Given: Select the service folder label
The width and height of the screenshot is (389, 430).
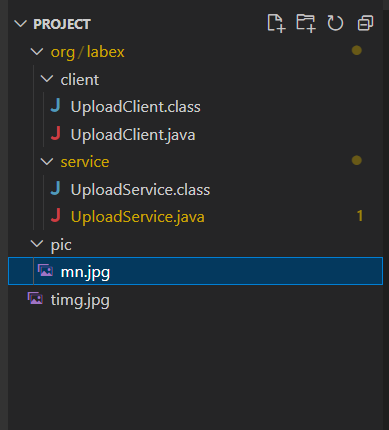Looking at the screenshot, I should point(85,162).
